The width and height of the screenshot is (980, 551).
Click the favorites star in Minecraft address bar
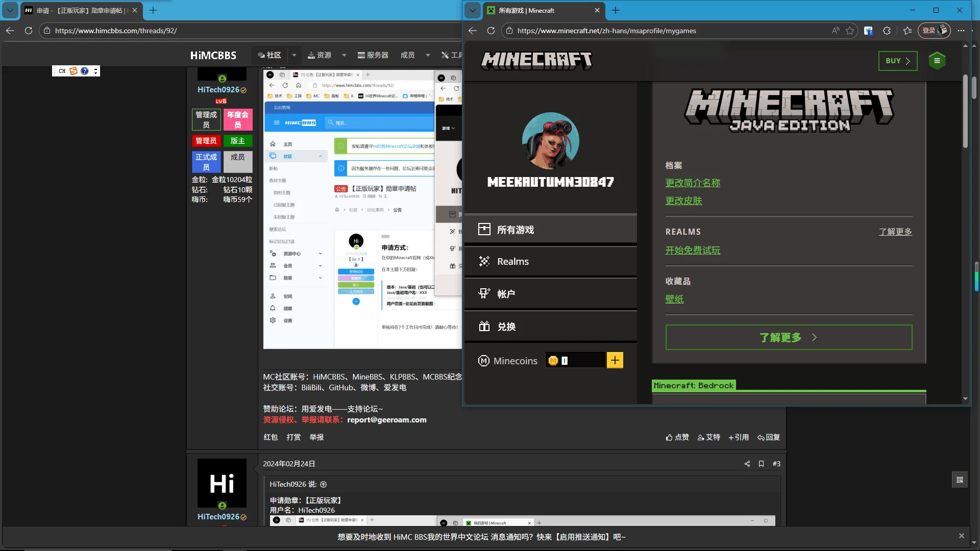click(850, 31)
